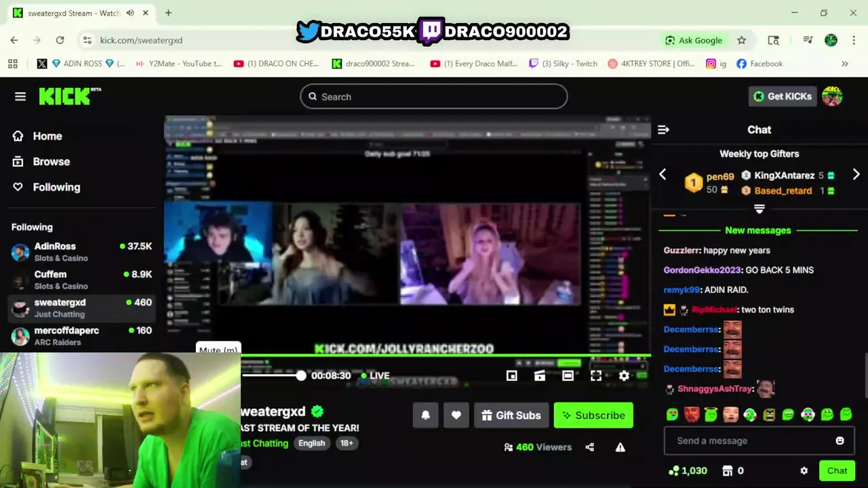Screen dimensions: 868x488
Task: Select sweatergxd in Following list
Action: [x=81, y=308]
